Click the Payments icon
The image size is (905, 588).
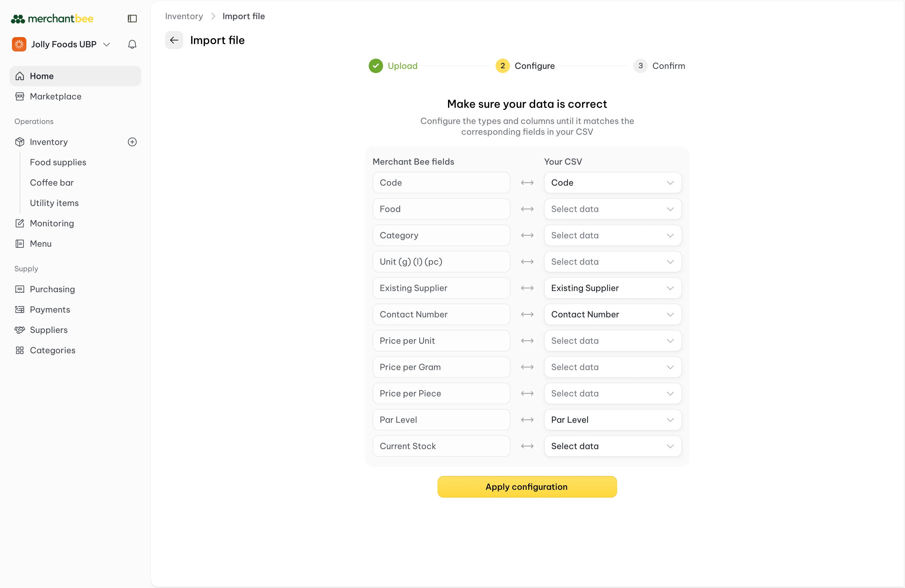point(19,309)
